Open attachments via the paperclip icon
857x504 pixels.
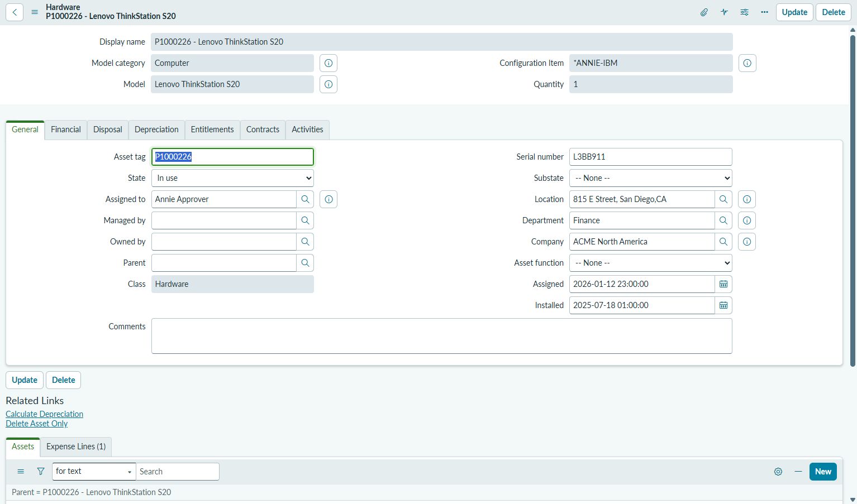tap(704, 12)
